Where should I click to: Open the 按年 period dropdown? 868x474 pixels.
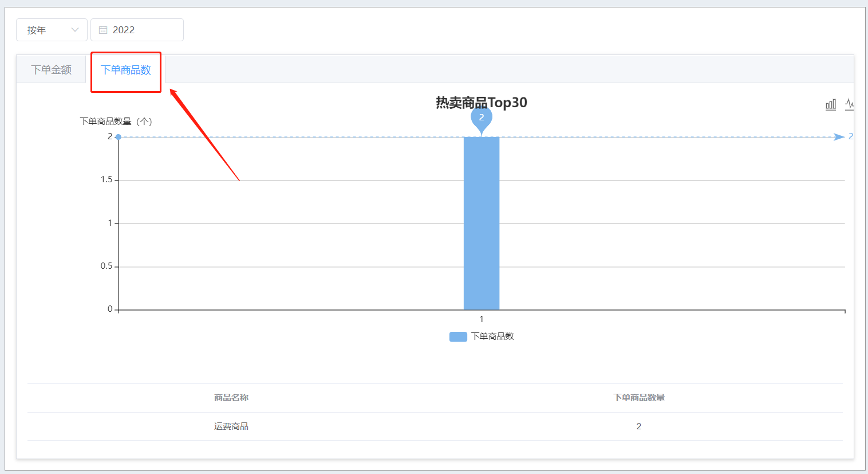point(52,30)
